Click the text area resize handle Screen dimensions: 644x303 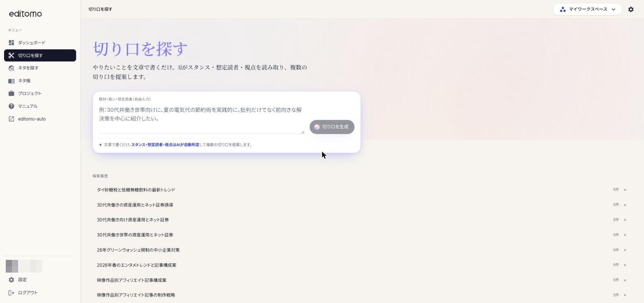[302, 132]
